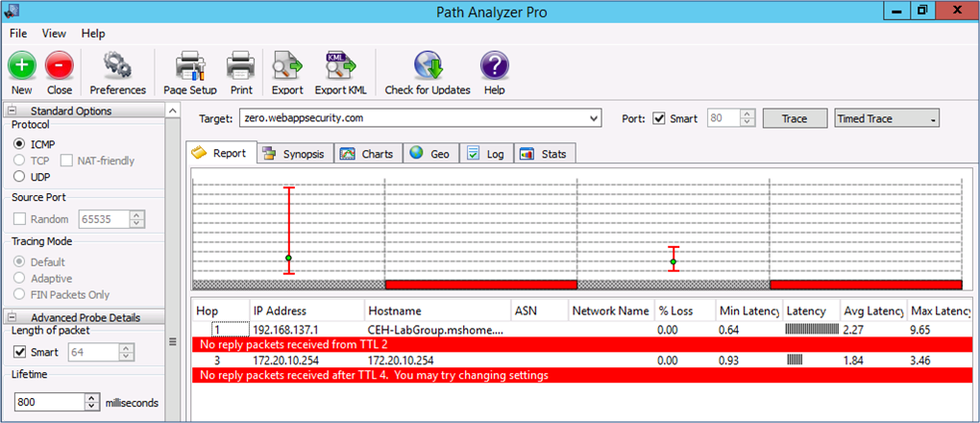This screenshot has width=980, height=423.
Task: Click the Export toolbar icon
Action: coord(287,65)
